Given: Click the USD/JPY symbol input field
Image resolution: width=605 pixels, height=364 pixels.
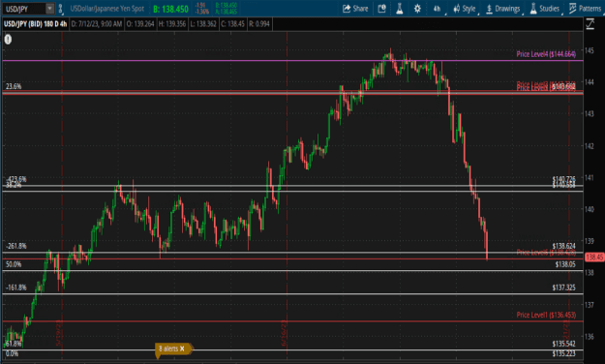Looking at the screenshot, I should click(24, 9).
